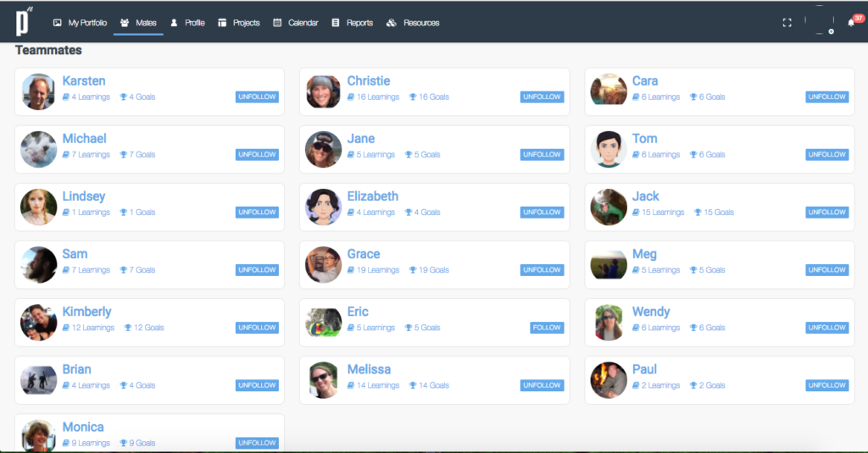This screenshot has width=868, height=453.
Task: Unfollow Karsten
Action: click(257, 97)
